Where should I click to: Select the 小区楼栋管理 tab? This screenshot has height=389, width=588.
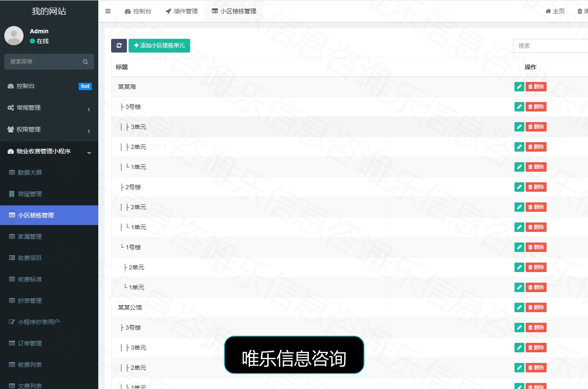pyautogui.click(x=234, y=11)
